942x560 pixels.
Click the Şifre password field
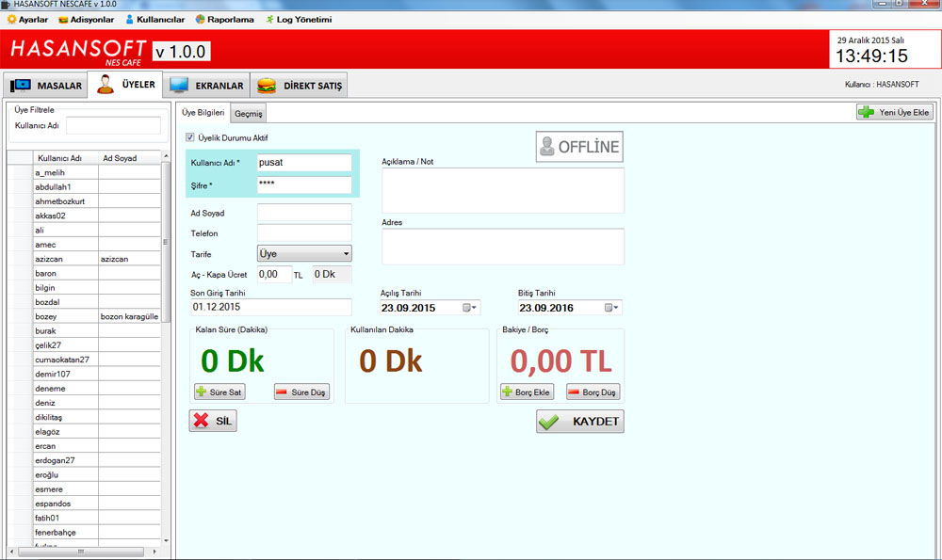coord(304,184)
